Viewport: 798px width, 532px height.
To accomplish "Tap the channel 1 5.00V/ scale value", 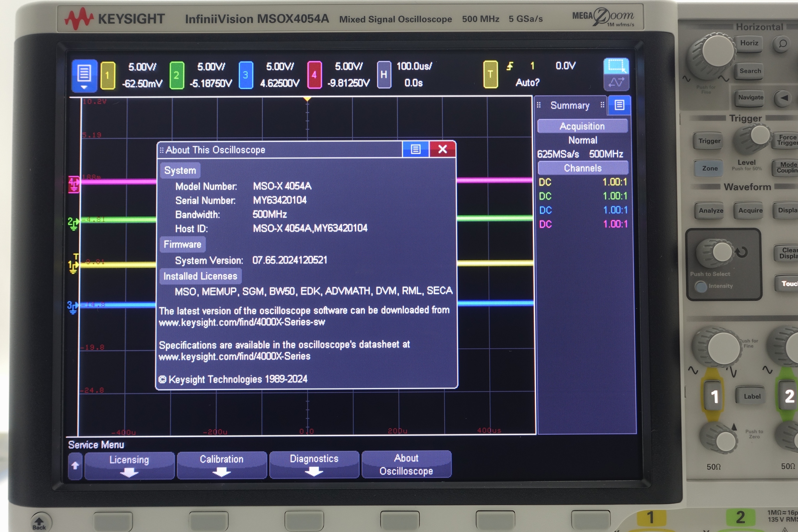I will point(142,67).
